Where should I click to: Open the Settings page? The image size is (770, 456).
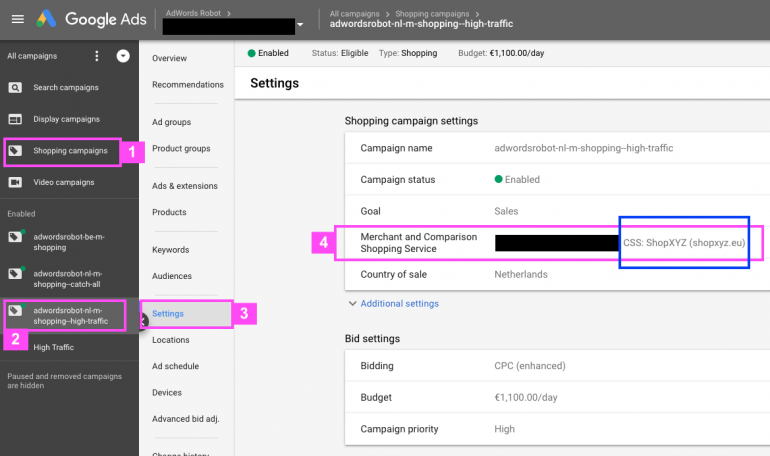point(168,313)
